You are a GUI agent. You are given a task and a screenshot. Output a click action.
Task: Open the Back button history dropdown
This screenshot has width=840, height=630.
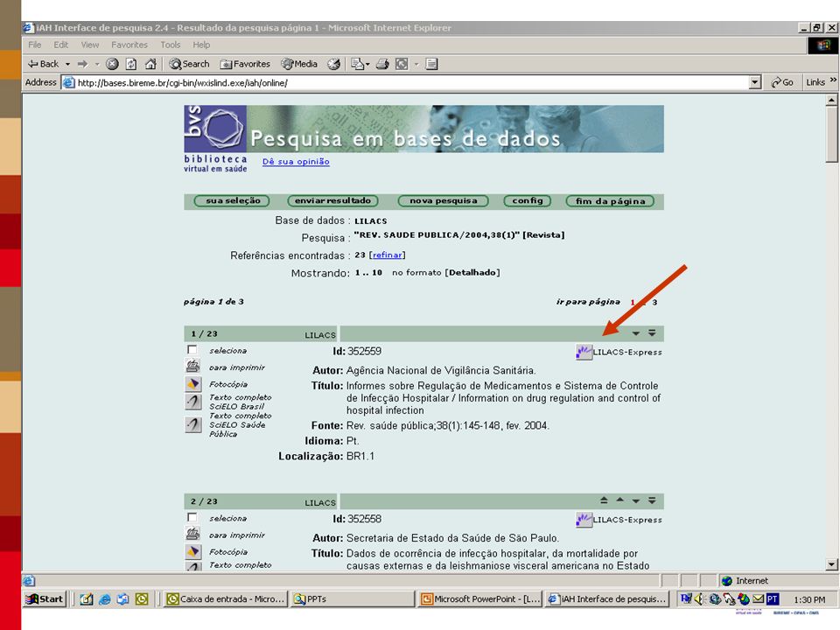click(67, 64)
